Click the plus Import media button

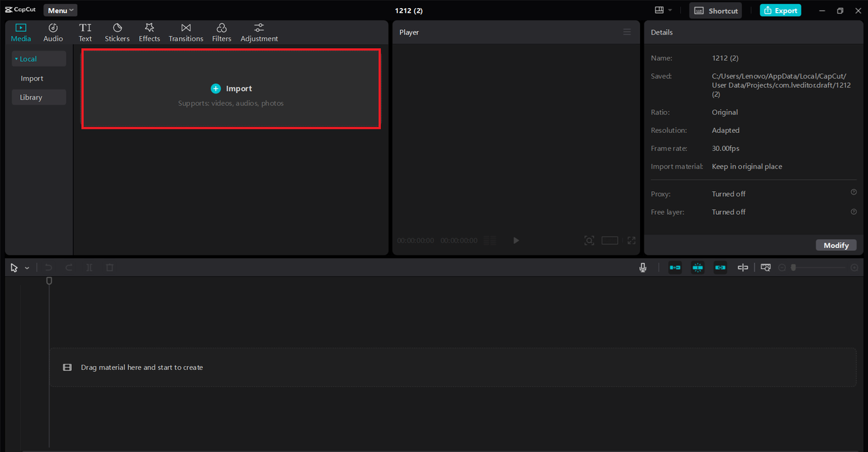(231, 88)
